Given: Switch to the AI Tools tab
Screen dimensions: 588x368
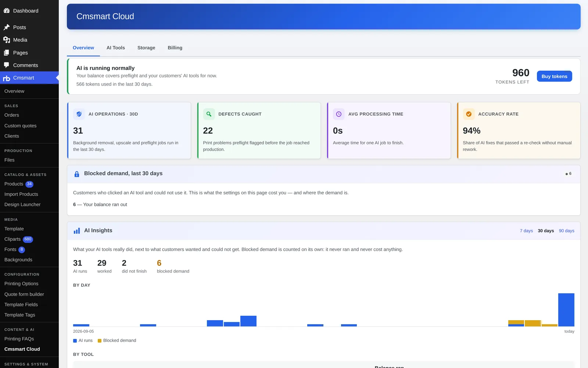Looking at the screenshot, I should [x=116, y=48].
